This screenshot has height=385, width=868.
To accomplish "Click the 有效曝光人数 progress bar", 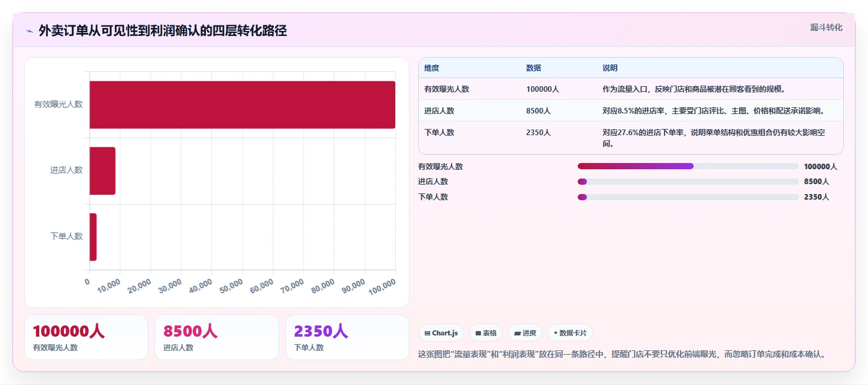I will point(688,166).
